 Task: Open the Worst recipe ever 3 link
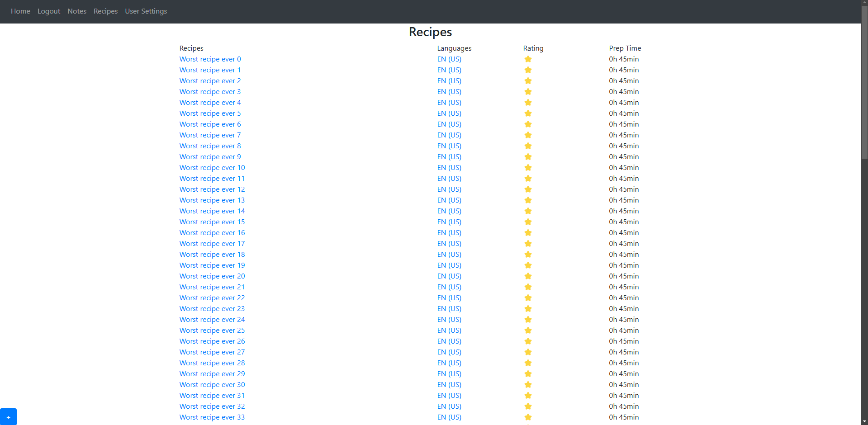210,91
